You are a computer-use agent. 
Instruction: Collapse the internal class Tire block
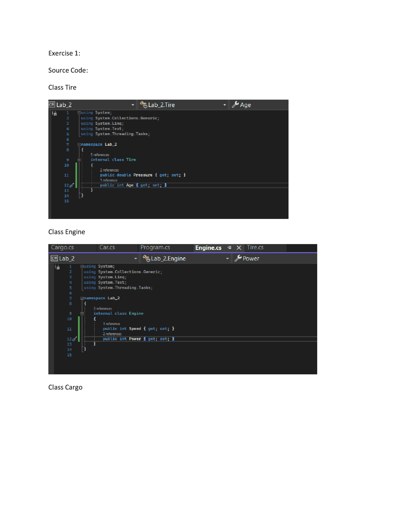point(79,160)
